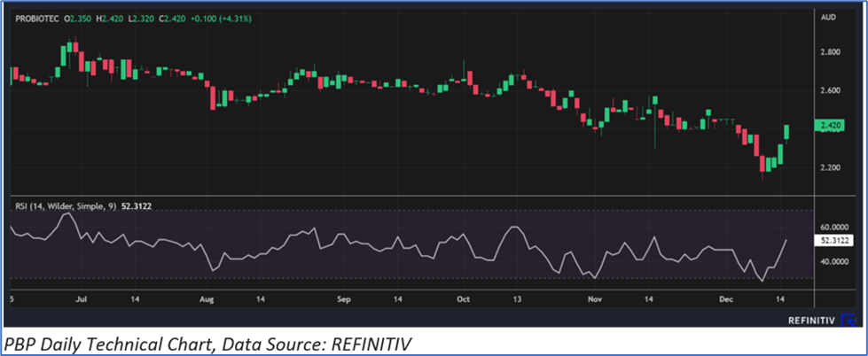The width and height of the screenshot is (868, 356).
Task: Click the AUD currency label
Action: [829, 19]
